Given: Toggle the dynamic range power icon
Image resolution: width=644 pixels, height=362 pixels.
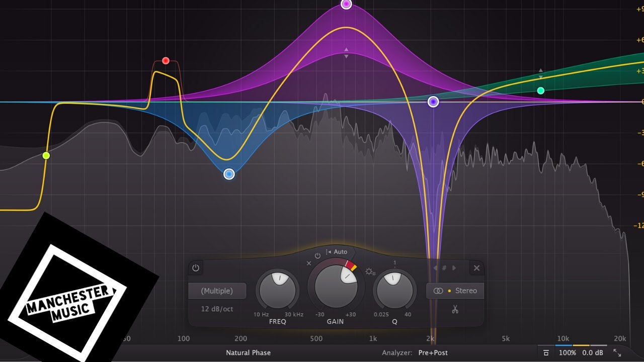Looking at the screenshot, I should point(317,255).
